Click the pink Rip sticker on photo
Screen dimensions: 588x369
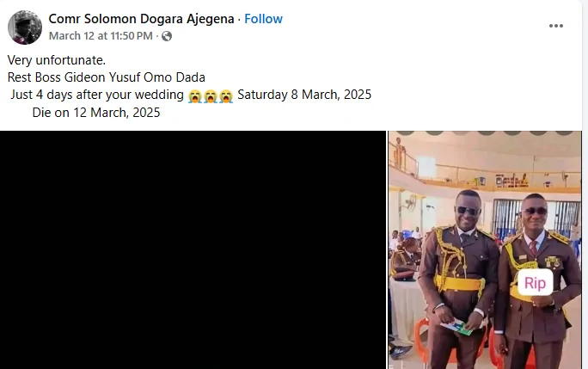pos(535,283)
